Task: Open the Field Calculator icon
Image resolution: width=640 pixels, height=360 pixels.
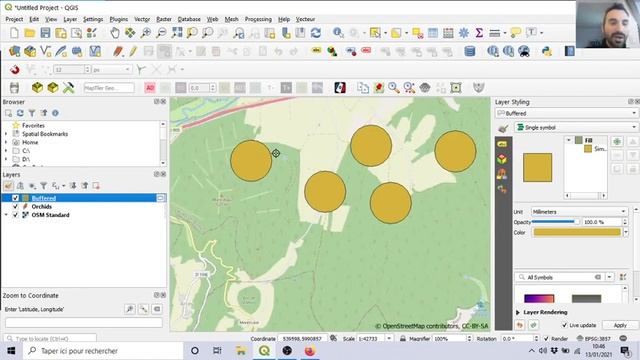Action: 448,33
